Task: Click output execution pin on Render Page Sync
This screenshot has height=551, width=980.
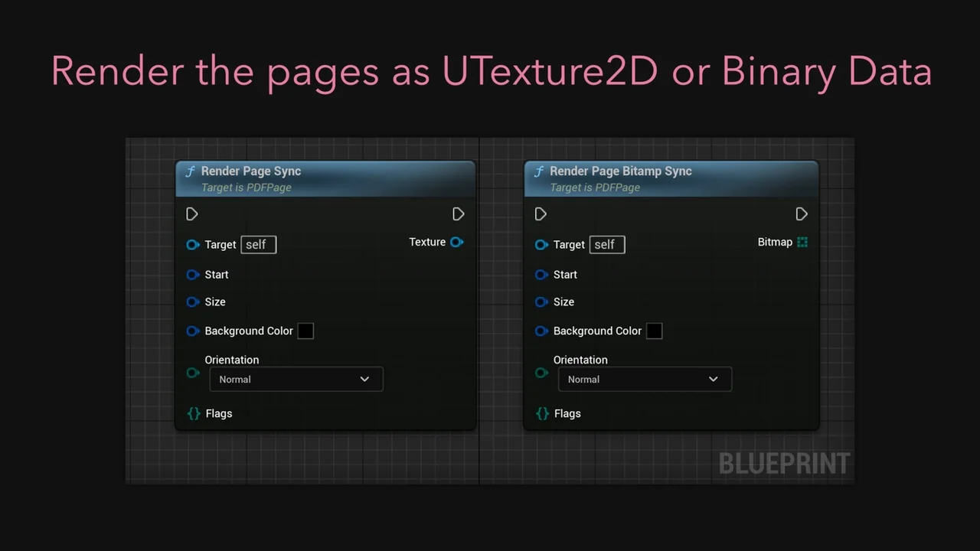Action: click(x=458, y=214)
